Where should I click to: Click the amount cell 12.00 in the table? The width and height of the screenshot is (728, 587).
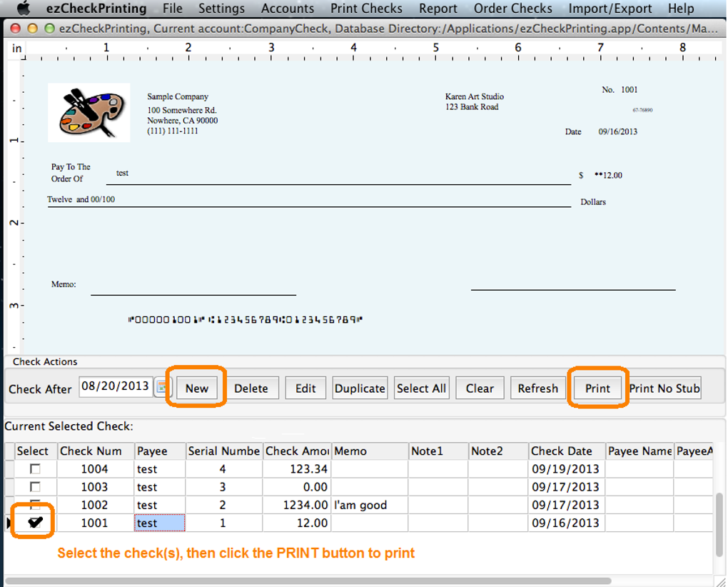tap(297, 523)
